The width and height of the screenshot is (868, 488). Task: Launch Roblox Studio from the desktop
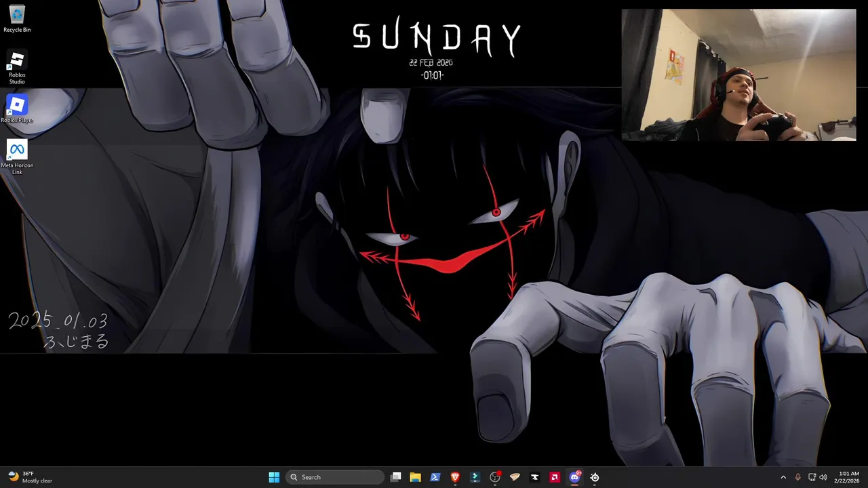click(x=17, y=67)
